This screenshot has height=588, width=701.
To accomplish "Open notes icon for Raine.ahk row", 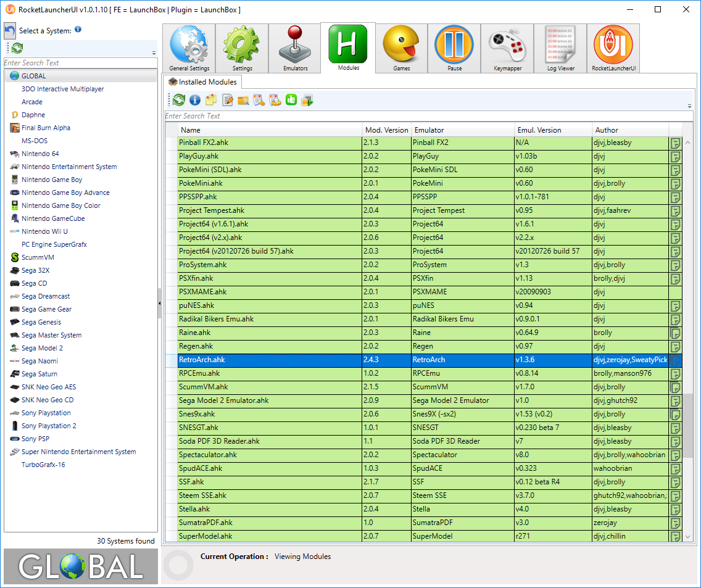I will tap(675, 333).
